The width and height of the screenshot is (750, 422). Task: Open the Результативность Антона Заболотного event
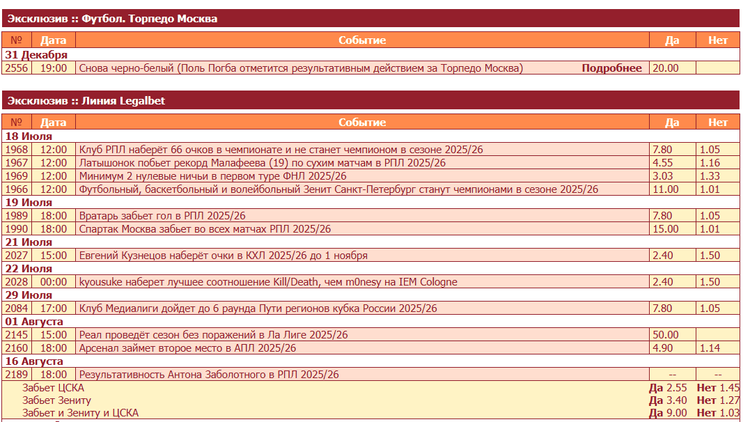click(208, 374)
